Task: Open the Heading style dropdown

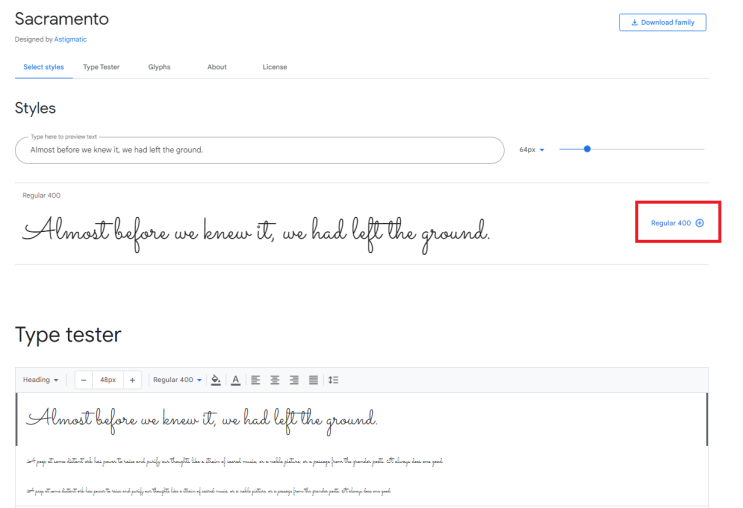Action: pos(40,380)
